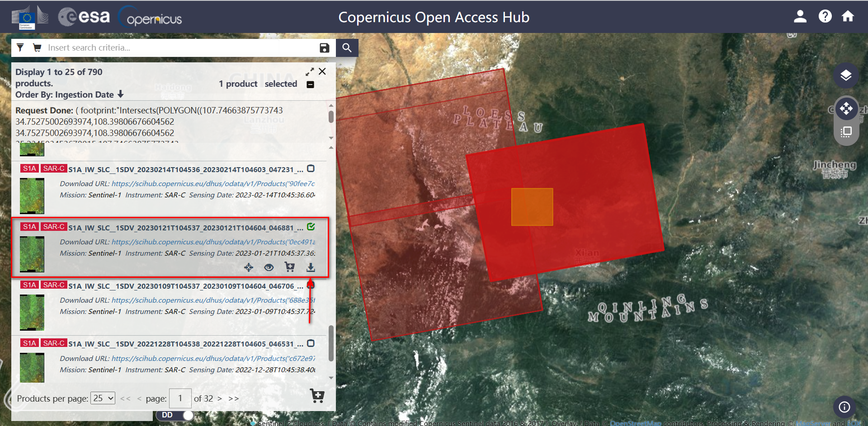Zoom to selected product footprint
The width and height of the screenshot is (868, 426).
(x=249, y=267)
